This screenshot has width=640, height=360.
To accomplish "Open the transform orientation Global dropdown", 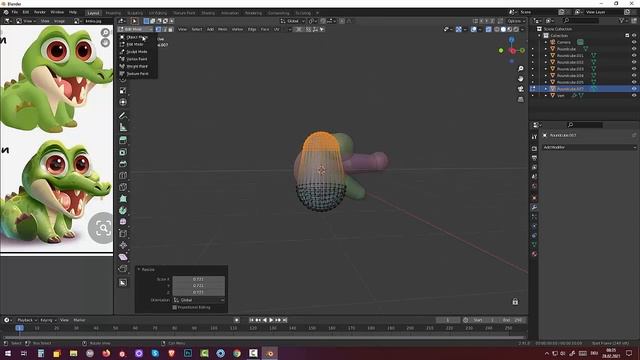I will click(292, 21).
